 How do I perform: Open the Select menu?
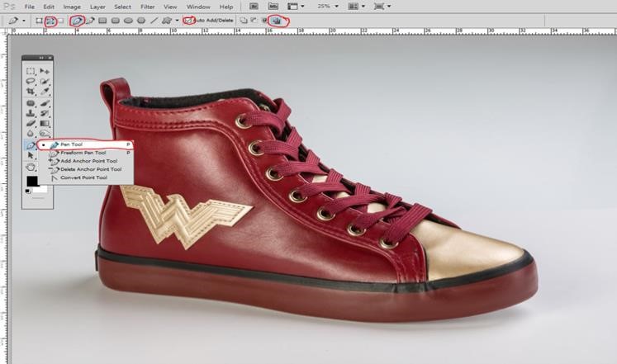123,7
